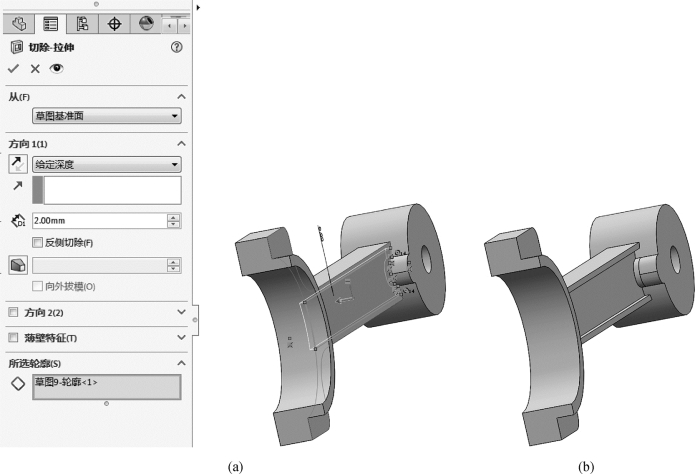
Task: Open the DisplayManager sphere tab
Action: (146, 24)
